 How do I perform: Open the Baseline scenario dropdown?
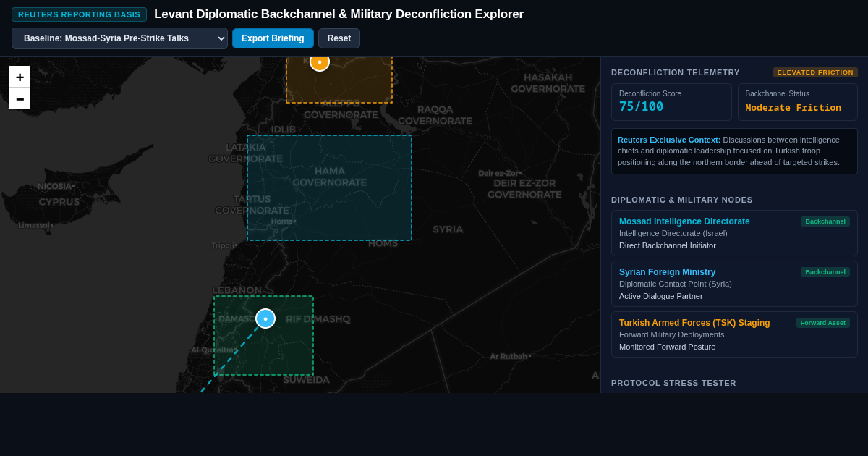pos(119,38)
